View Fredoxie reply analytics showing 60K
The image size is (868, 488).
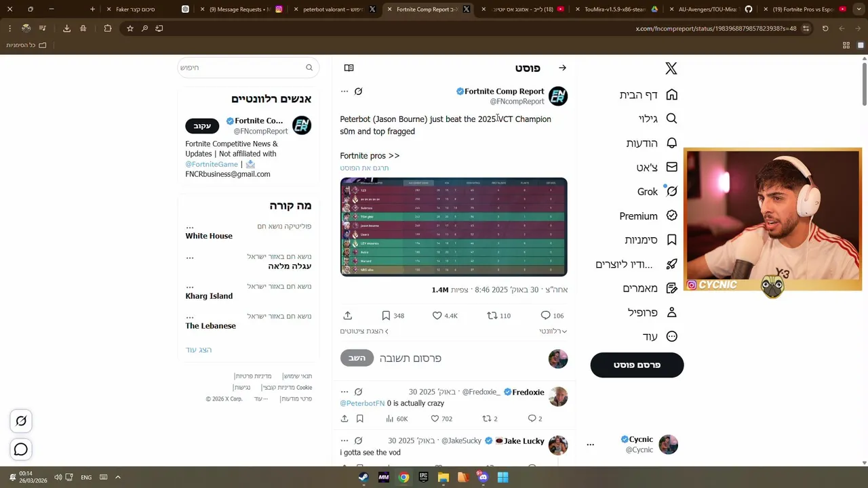[x=396, y=419]
